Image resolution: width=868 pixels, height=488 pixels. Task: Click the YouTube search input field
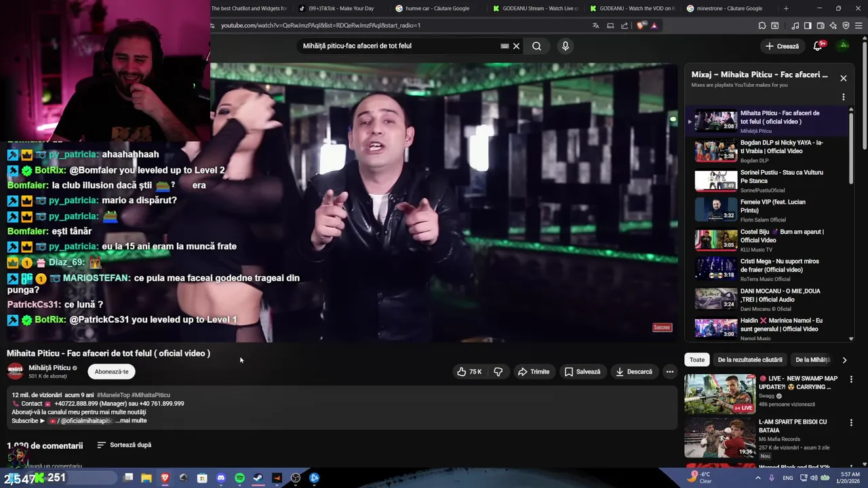coord(400,46)
